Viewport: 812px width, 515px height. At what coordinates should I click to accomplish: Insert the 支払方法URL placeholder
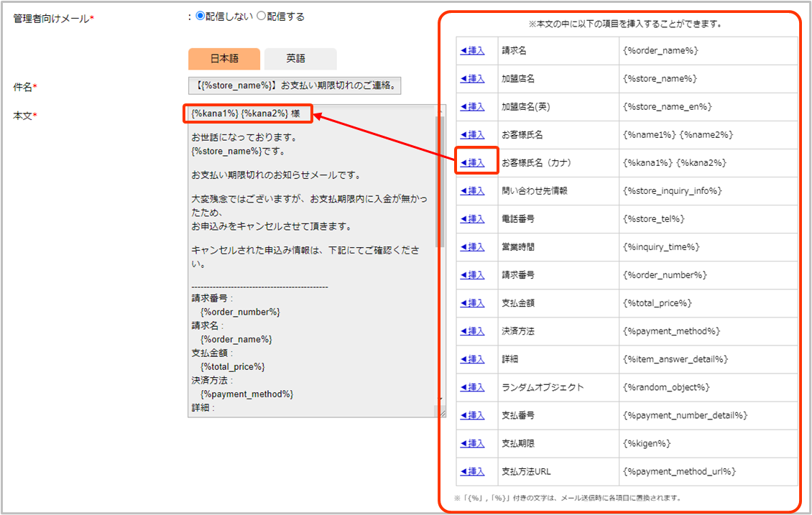coord(472,472)
